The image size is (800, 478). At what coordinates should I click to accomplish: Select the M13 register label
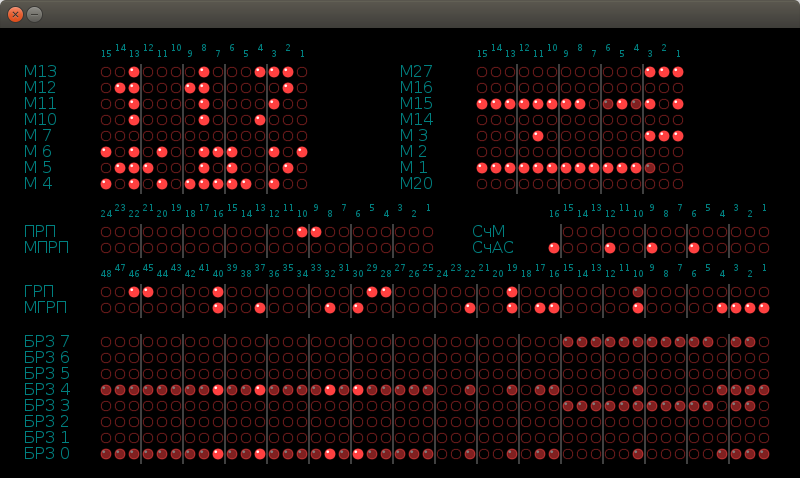click(40, 71)
